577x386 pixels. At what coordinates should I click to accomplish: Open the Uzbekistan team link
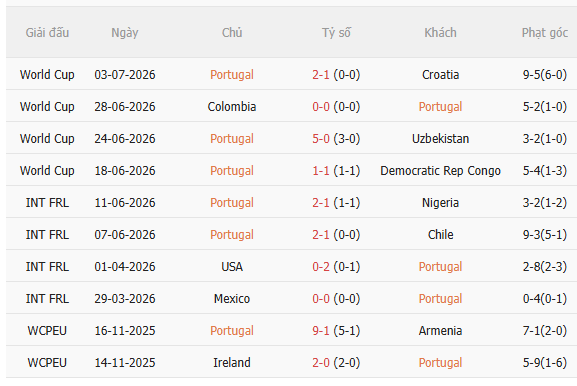(440, 139)
